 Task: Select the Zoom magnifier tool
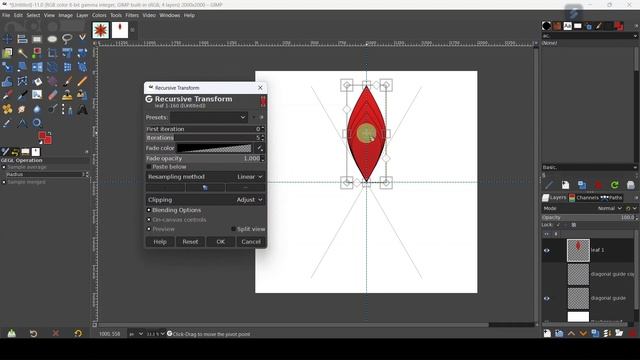[37, 123]
